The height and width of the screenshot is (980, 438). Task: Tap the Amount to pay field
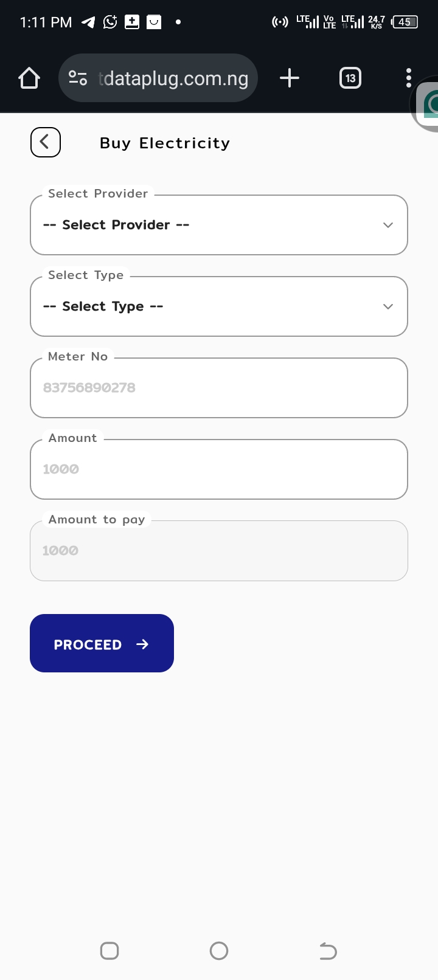click(x=219, y=551)
